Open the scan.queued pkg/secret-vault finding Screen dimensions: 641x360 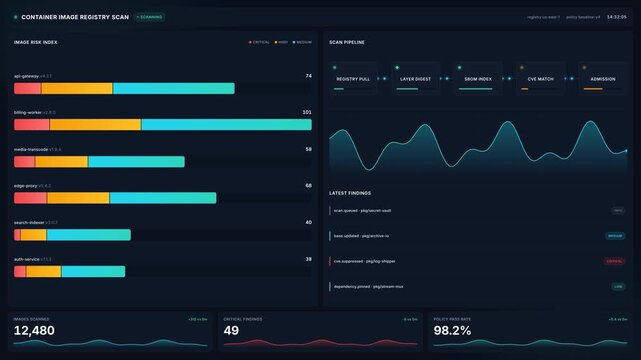tap(477, 210)
